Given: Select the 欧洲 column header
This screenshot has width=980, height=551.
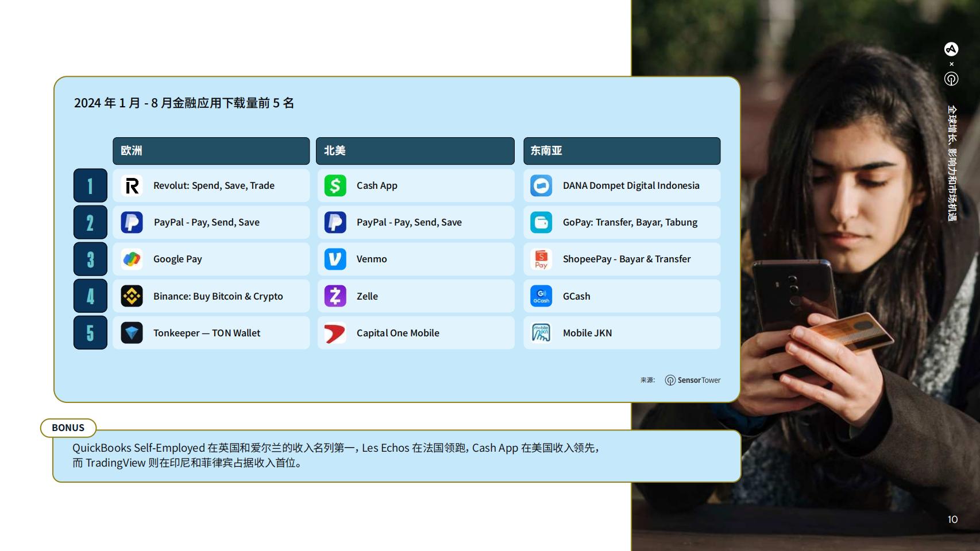Looking at the screenshot, I should (x=211, y=151).
